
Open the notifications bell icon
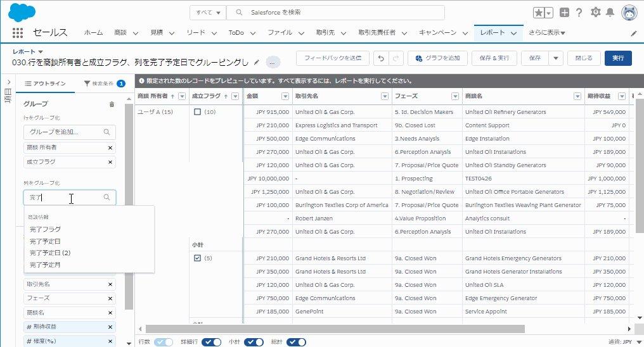tap(610, 12)
